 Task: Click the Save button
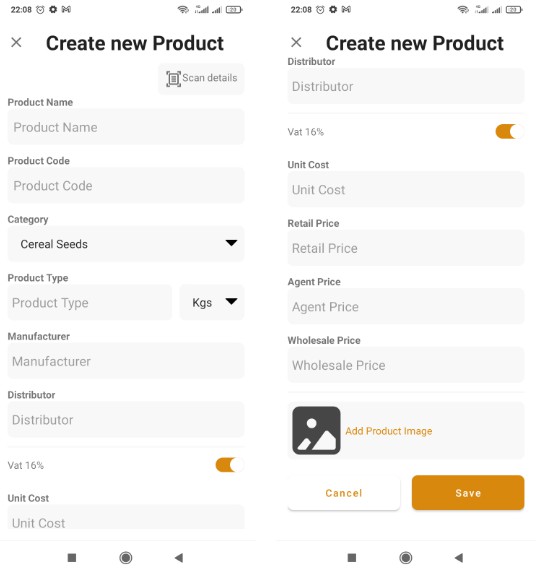(x=468, y=492)
